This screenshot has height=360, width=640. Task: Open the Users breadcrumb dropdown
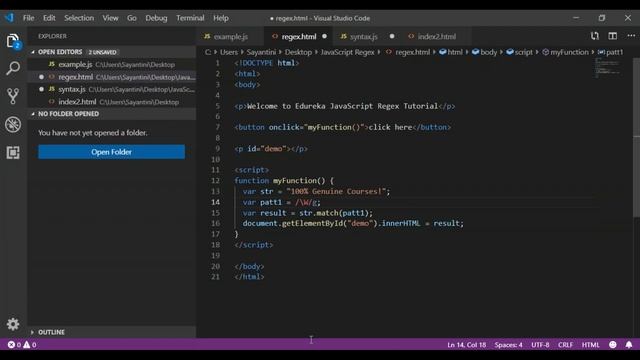(x=229, y=52)
